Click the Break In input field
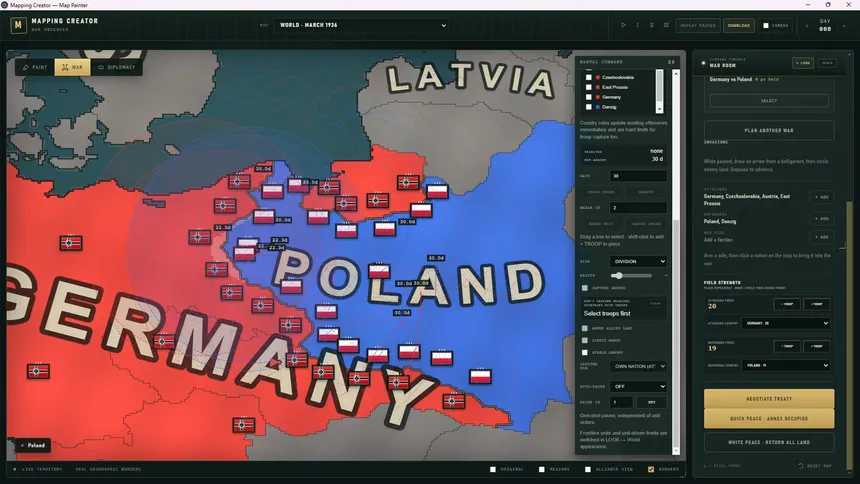This screenshot has width=860, height=484. click(x=638, y=208)
